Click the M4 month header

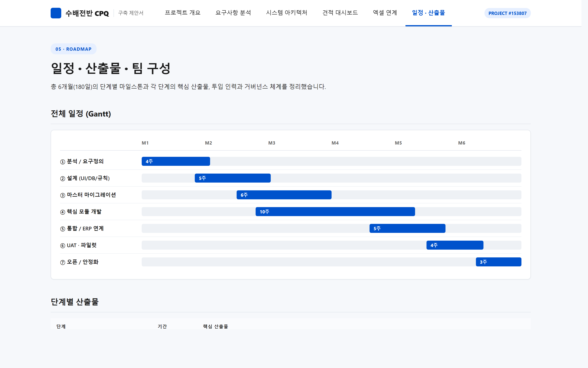tap(335, 143)
